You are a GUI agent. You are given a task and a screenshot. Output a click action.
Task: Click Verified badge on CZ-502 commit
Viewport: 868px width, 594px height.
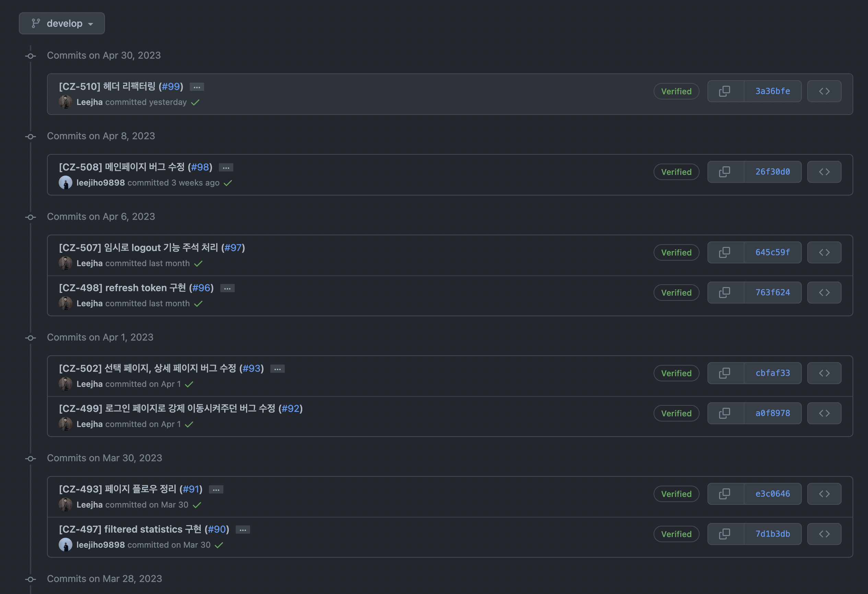(676, 373)
